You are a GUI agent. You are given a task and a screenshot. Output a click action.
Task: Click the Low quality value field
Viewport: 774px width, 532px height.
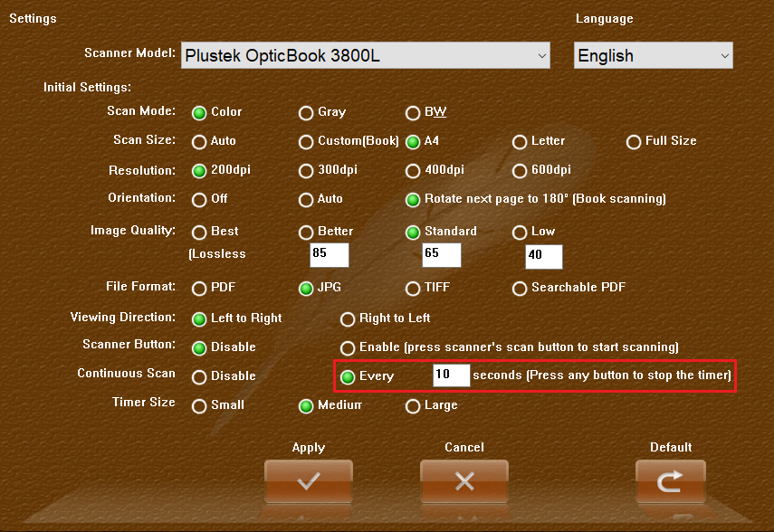click(544, 256)
